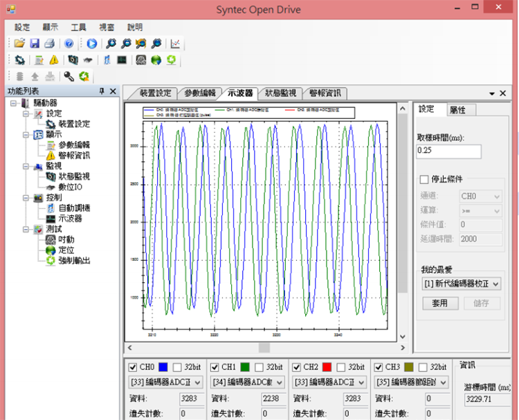The height and width of the screenshot is (420, 519).
Task: Click the 套用 apply button
Action: [x=440, y=303]
